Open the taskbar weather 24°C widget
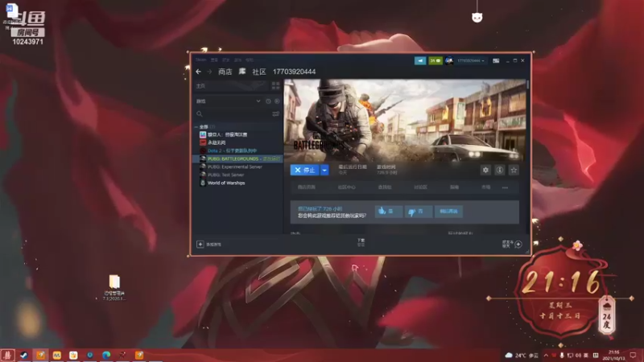The width and height of the screenshot is (644, 362). coord(522,355)
